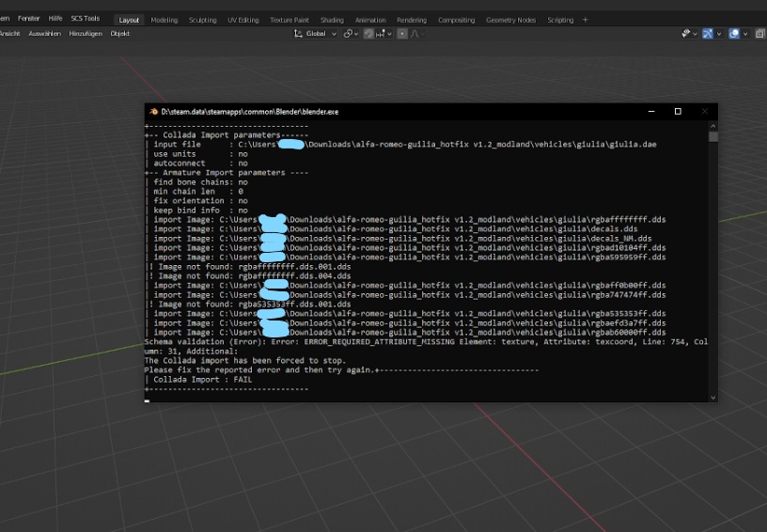Click console scrollbar up arrow
This screenshot has height=532, width=767.
(712, 126)
